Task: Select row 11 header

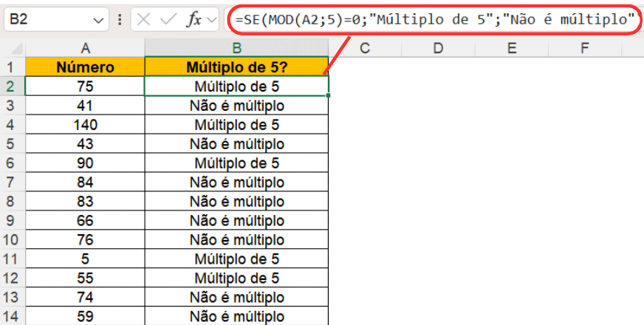Action: pos(13,259)
